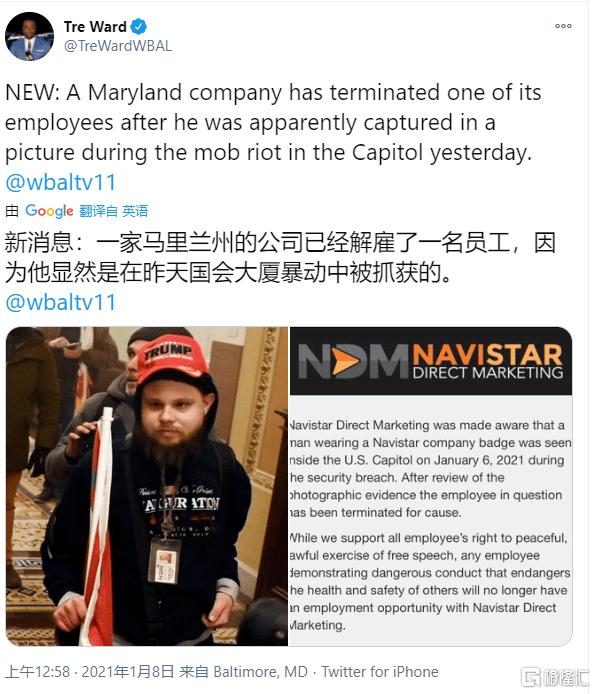
Task: Click the watermark logo in bottom corner
Action: 555,677
